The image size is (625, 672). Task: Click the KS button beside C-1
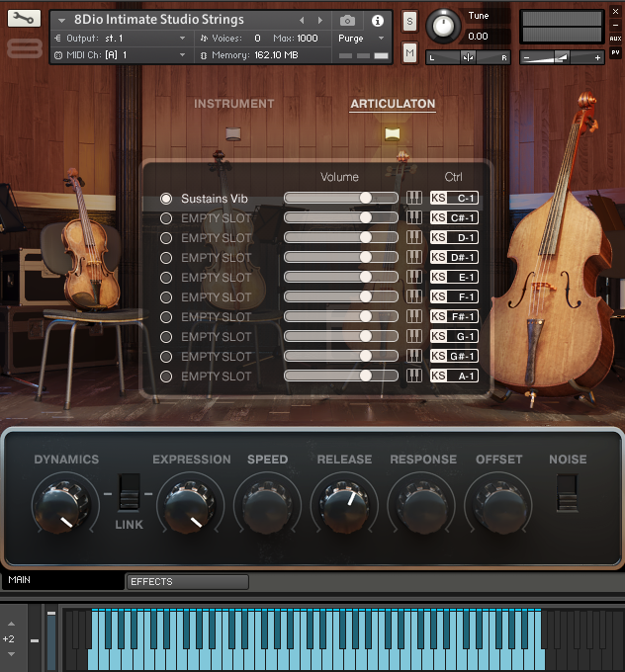click(x=438, y=199)
